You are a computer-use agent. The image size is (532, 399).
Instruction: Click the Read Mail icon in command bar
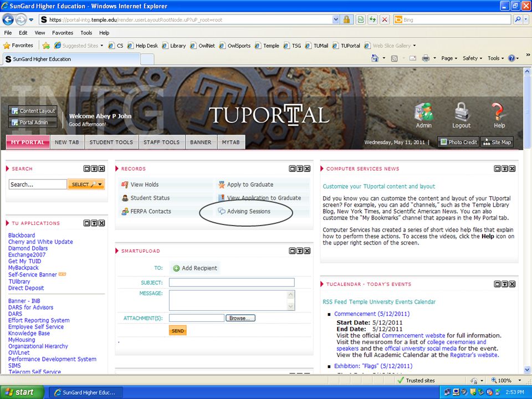coord(412,58)
